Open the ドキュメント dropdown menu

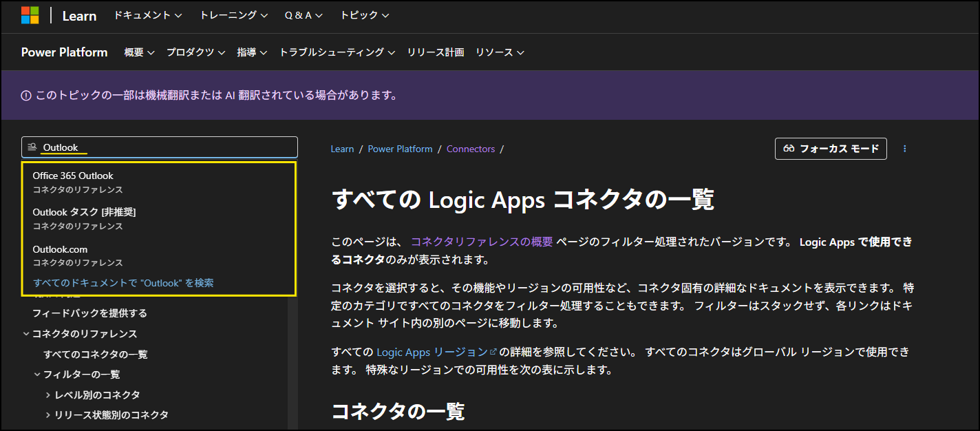click(x=148, y=15)
